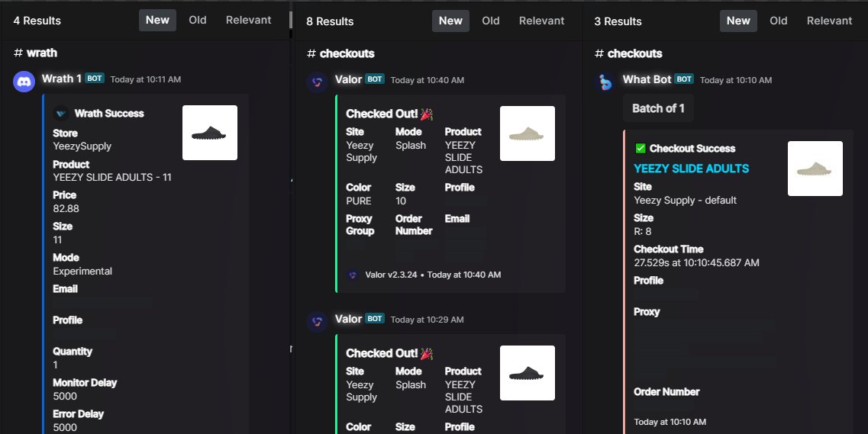The image size is (868, 434).
Task: Select Old sort in 4 Results panel
Action: [198, 20]
